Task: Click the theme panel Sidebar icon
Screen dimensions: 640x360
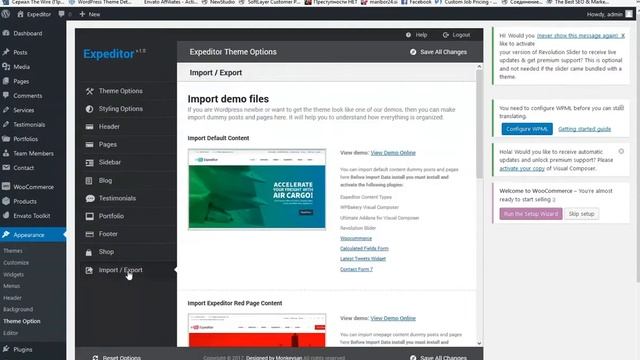Action: coord(89,162)
